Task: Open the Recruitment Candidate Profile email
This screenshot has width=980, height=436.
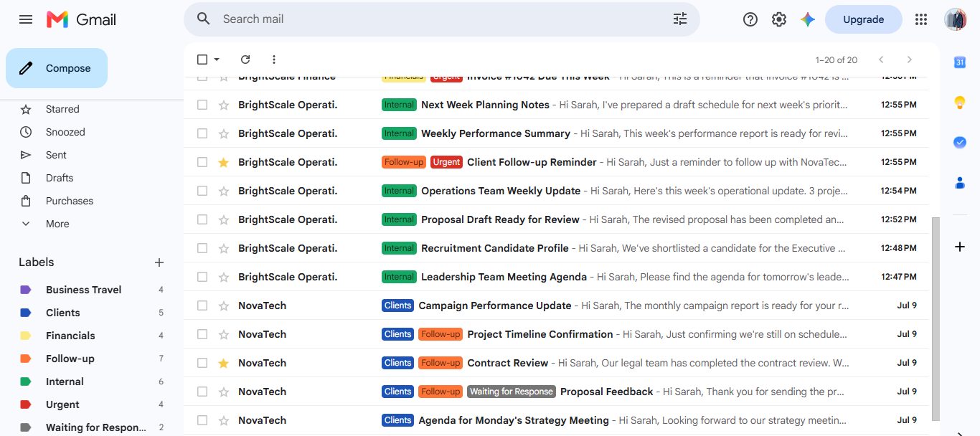Action: coord(556,248)
